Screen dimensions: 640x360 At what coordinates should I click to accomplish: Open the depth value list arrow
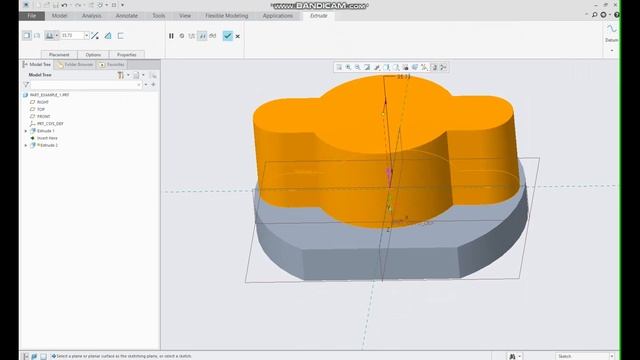(87, 36)
